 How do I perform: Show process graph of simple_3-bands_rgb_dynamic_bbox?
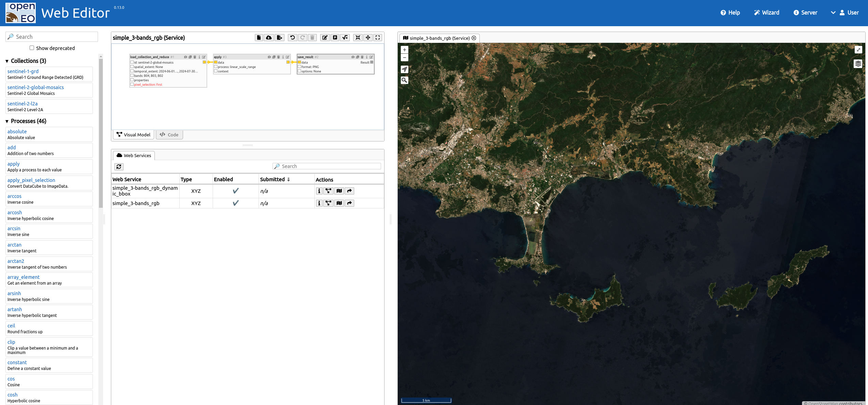click(328, 191)
